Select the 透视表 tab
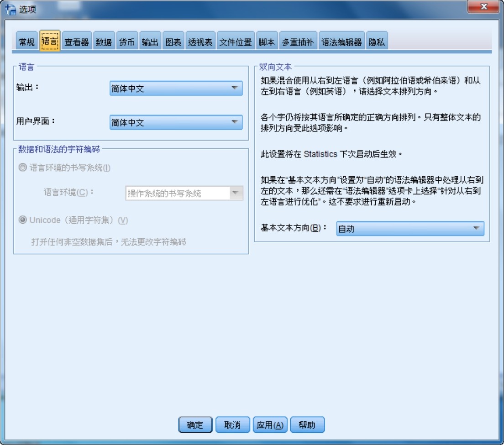 tap(200, 42)
